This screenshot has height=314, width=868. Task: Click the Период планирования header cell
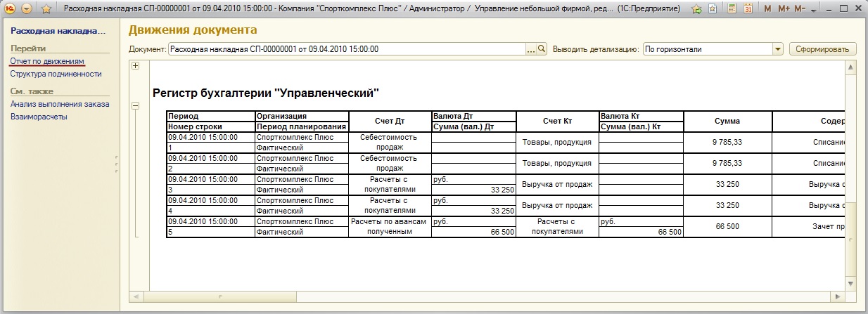pyautogui.click(x=302, y=126)
